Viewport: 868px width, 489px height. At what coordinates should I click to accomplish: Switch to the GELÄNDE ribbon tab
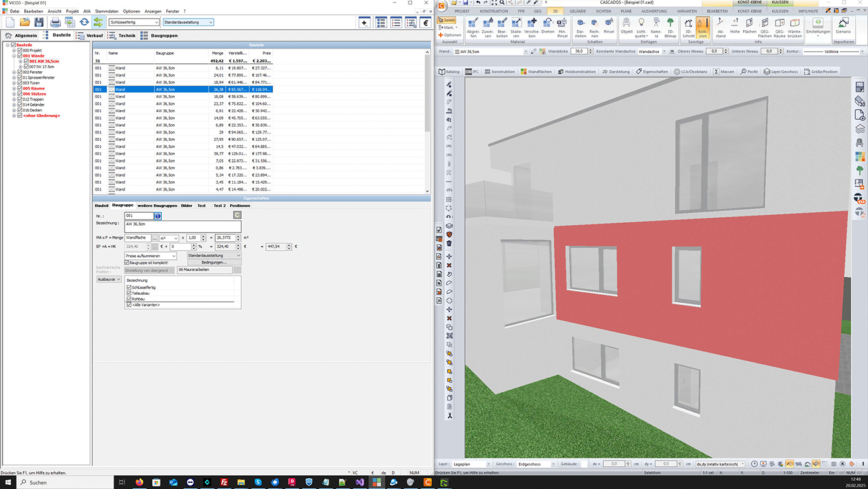(x=577, y=11)
